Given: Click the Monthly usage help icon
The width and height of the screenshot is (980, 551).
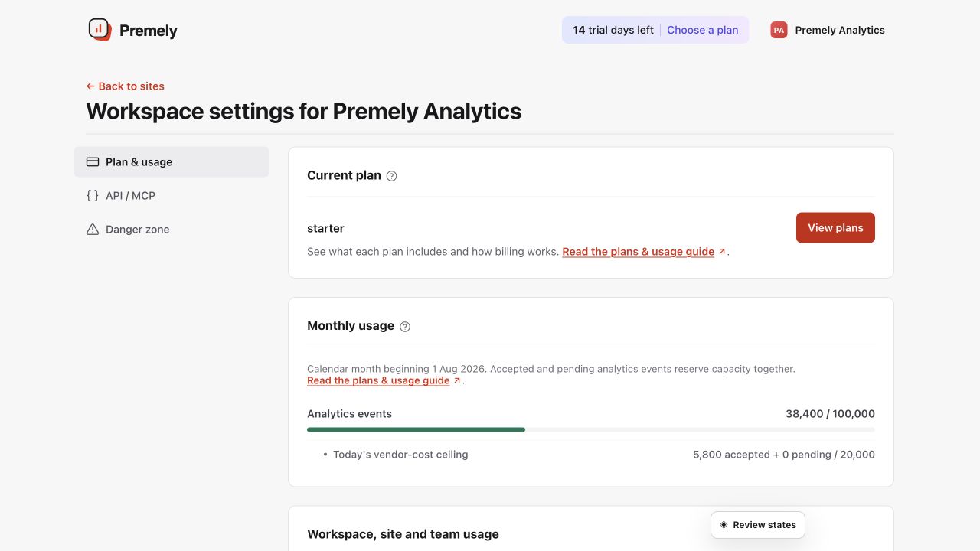Looking at the screenshot, I should 405,327.
